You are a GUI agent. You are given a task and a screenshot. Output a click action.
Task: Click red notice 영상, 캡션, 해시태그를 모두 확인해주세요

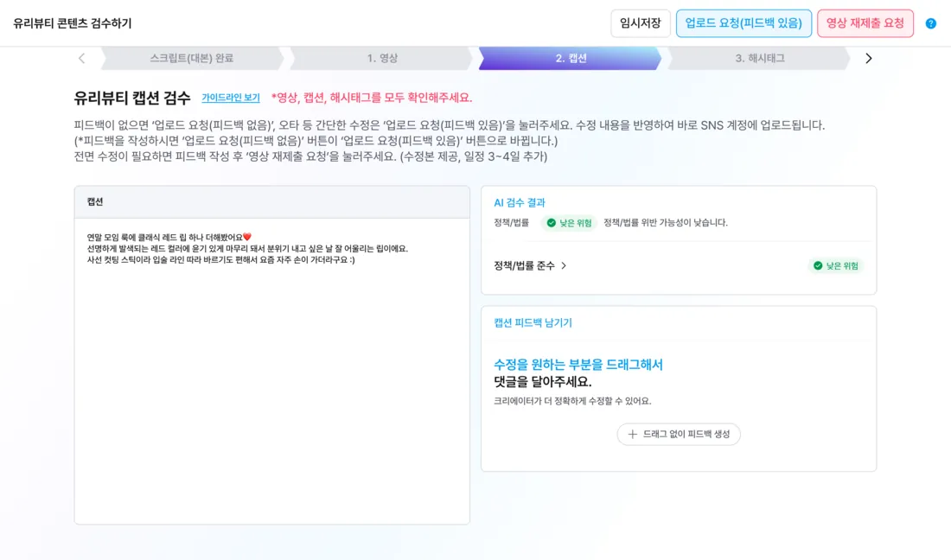tap(371, 98)
